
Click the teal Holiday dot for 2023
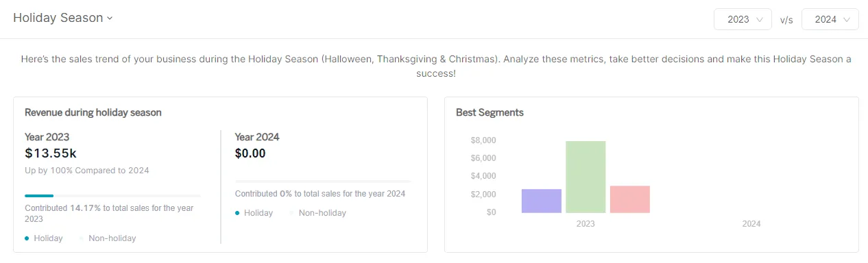[27, 238]
